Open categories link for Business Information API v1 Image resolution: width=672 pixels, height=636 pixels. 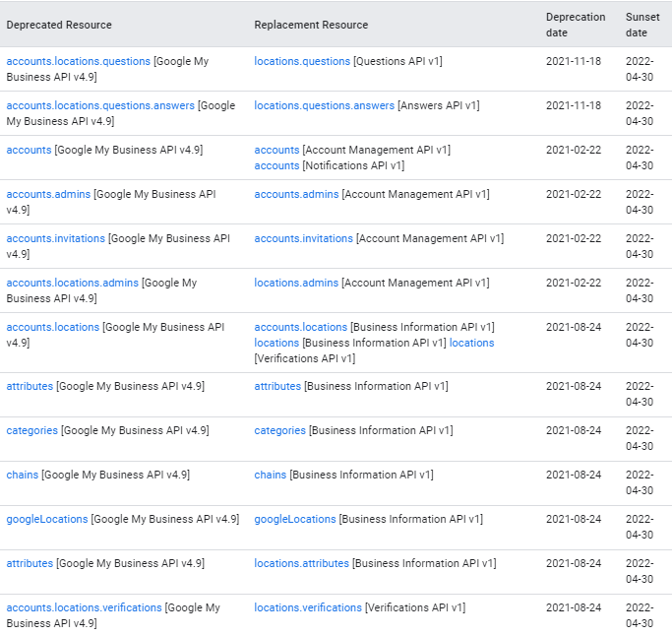pos(279,430)
